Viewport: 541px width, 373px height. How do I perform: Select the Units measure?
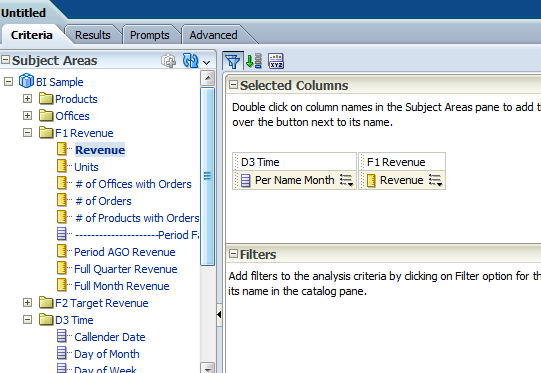(x=86, y=167)
